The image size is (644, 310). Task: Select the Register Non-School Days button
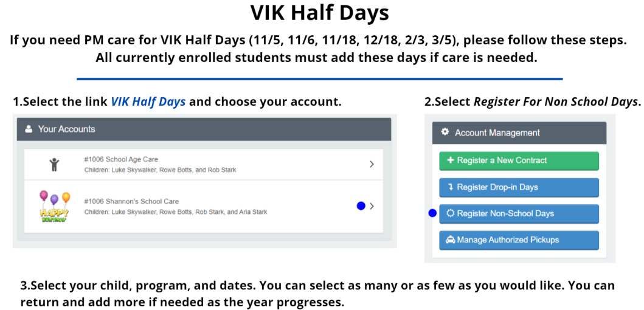[x=519, y=213]
